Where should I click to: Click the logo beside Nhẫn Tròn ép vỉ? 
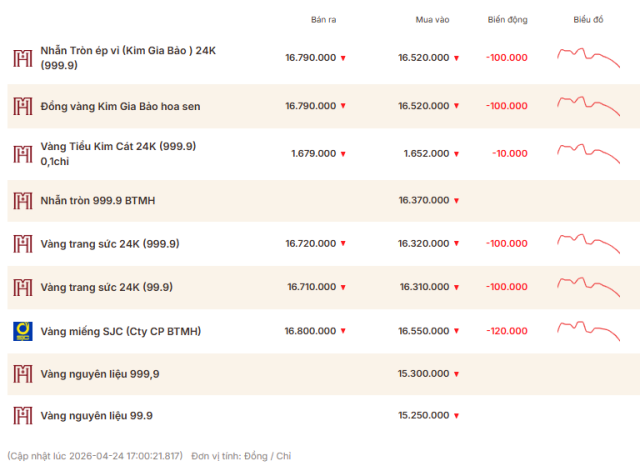(x=22, y=58)
